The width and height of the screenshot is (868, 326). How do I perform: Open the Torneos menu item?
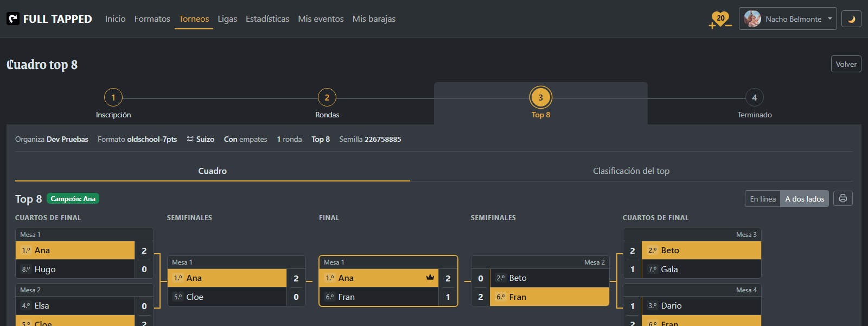click(x=194, y=19)
